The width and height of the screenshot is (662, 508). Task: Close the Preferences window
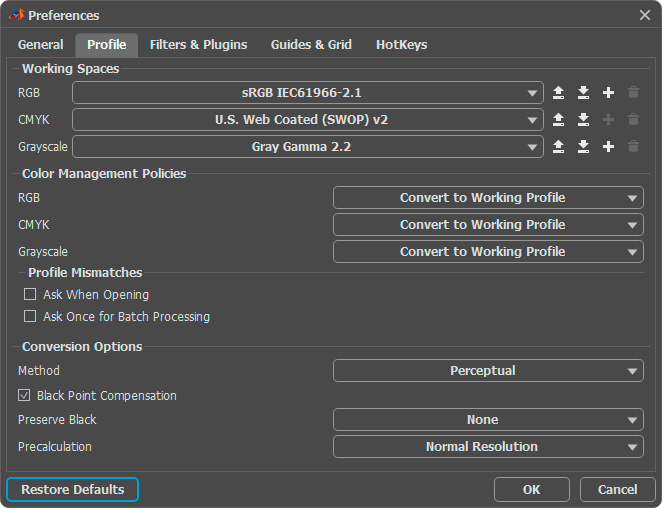[645, 15]
